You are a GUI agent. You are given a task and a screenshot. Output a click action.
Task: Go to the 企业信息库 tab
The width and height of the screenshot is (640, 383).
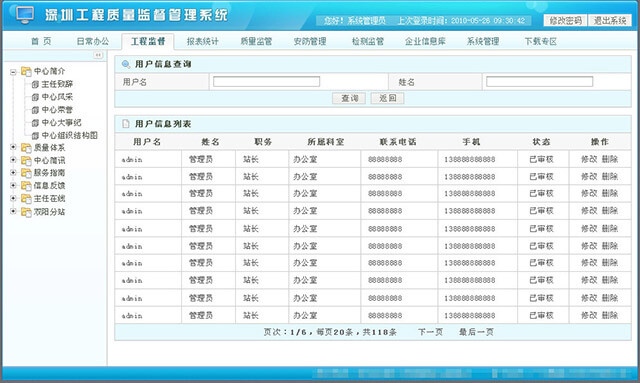coord(425,41)
